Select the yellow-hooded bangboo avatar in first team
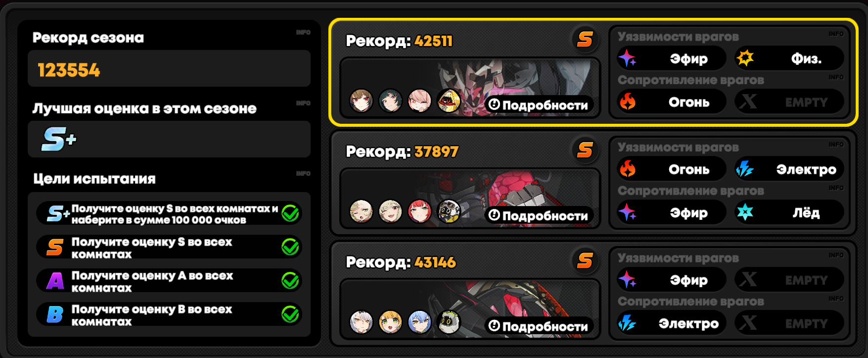Screen dimensions: 868x358 pyautogui.click(x=449, y=101)
